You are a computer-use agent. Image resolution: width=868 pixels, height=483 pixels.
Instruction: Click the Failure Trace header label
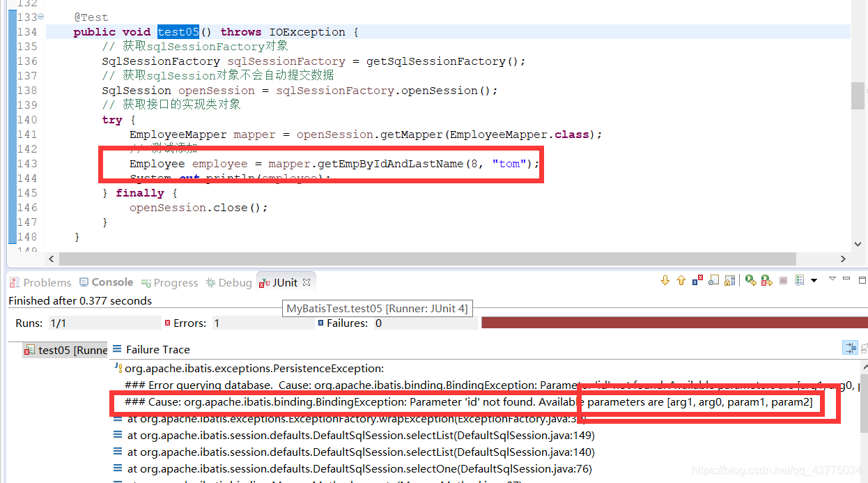pyautogui.click(x=158, y=349)
